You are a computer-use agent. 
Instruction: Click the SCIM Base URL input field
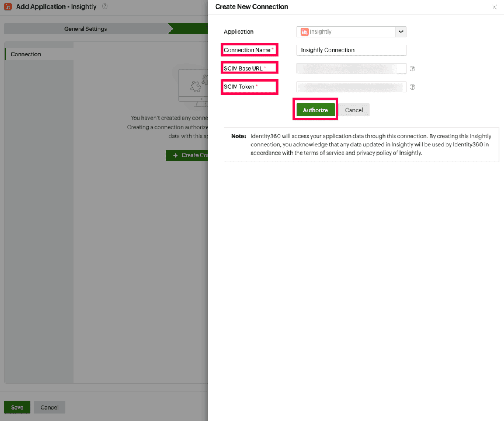351,69
